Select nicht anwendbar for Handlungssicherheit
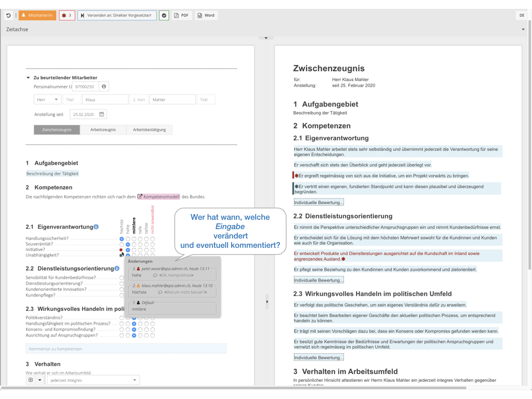This screenshot has width=532, height=399. (x=153, y=239)
